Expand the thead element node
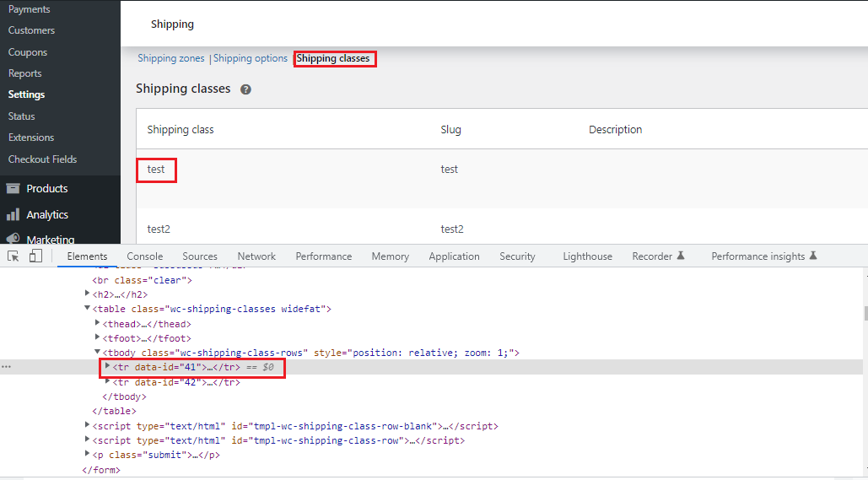The image size is (868, 480). pyautogui.click(x=98, y=323)
